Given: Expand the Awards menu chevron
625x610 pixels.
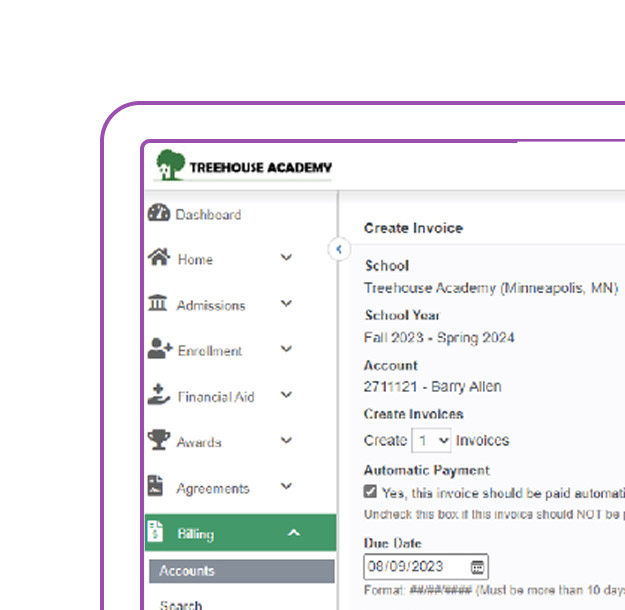Looking at the screenshot, I should [x=286, y=440].
